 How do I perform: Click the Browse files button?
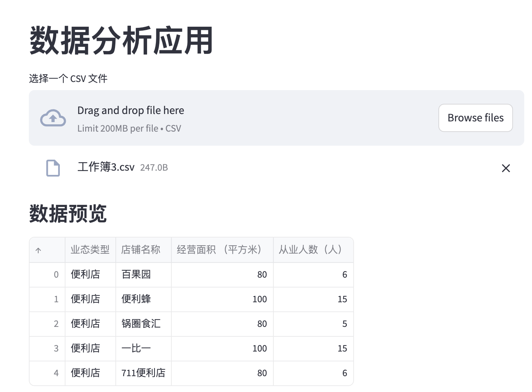point(475,118)
